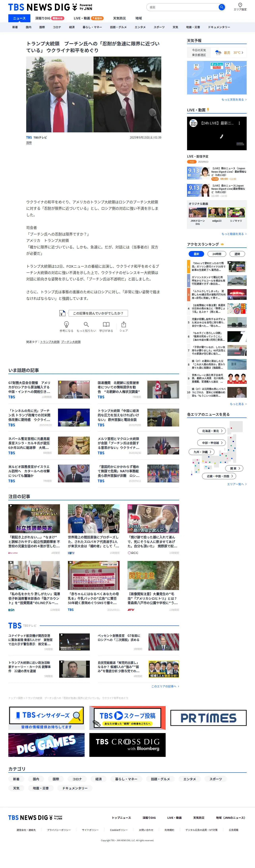Open the TBSスクープ投稿 banner
Viewport: 255px width, 868px height.
[127, 718]
